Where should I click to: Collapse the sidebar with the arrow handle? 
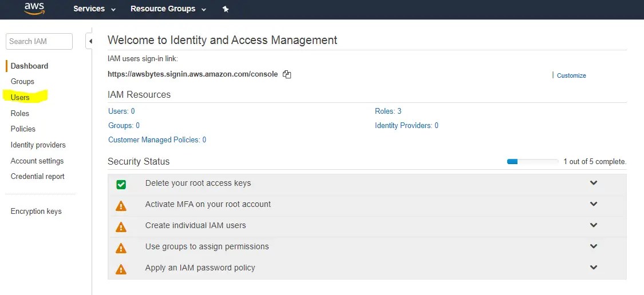89,41
